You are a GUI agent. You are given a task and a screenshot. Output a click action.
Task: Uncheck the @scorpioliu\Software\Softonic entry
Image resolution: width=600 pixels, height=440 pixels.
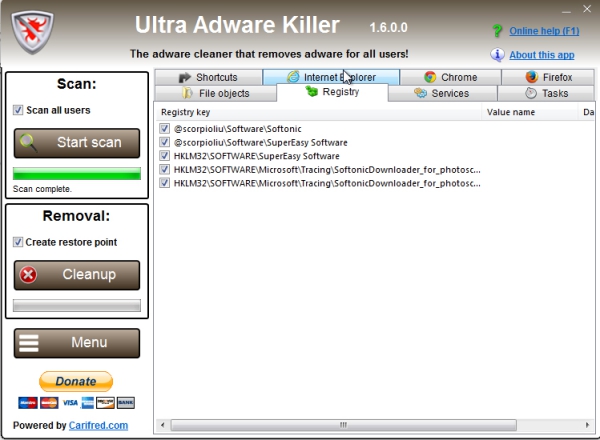165,129
